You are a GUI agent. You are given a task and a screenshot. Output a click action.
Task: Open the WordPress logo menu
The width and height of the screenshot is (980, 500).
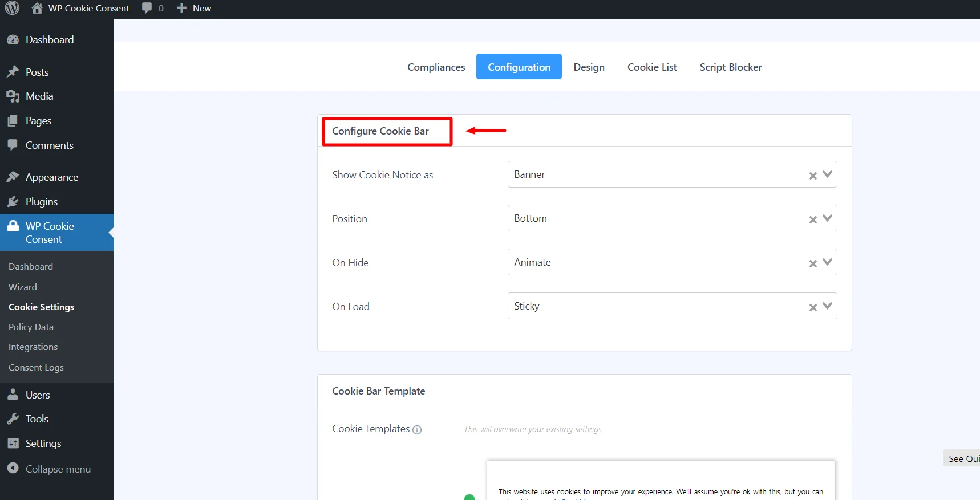point(12,8)
